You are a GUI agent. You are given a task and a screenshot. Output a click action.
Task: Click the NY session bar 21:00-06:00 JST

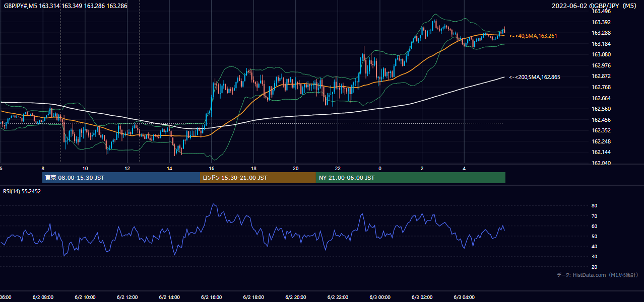411,178
